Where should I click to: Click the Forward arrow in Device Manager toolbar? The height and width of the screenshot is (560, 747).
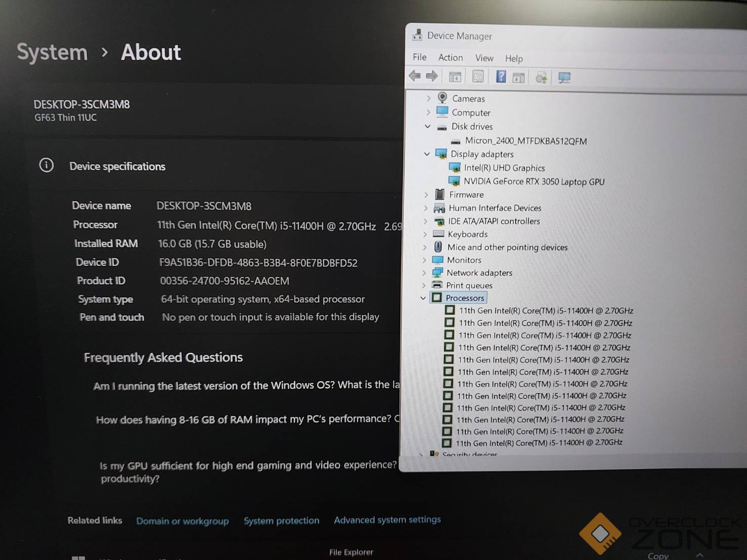click(432, 76)
